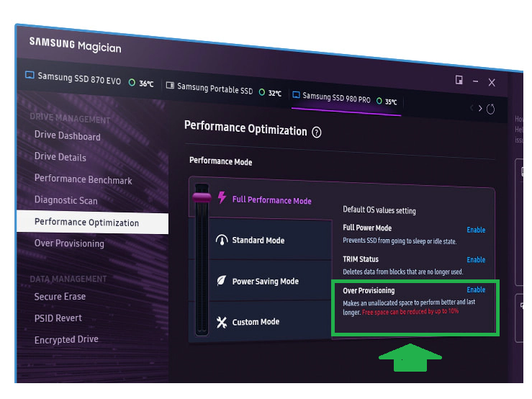
Task: Open Over Provisioning in the sidebar
Action: [69, 243]
